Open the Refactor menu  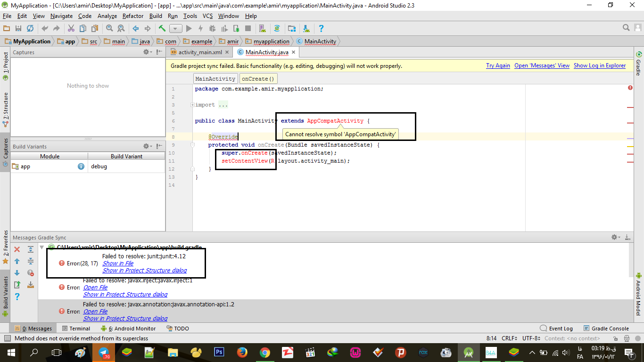coord(132,16)
